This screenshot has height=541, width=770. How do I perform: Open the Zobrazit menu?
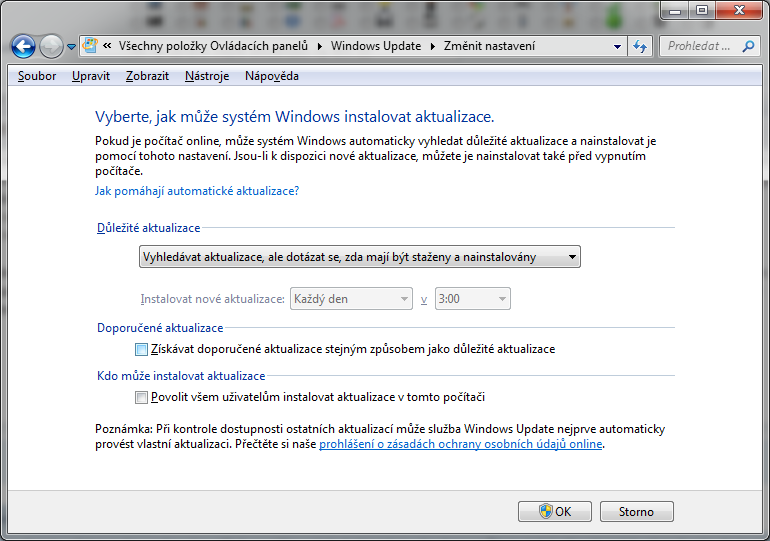point(147,76)
